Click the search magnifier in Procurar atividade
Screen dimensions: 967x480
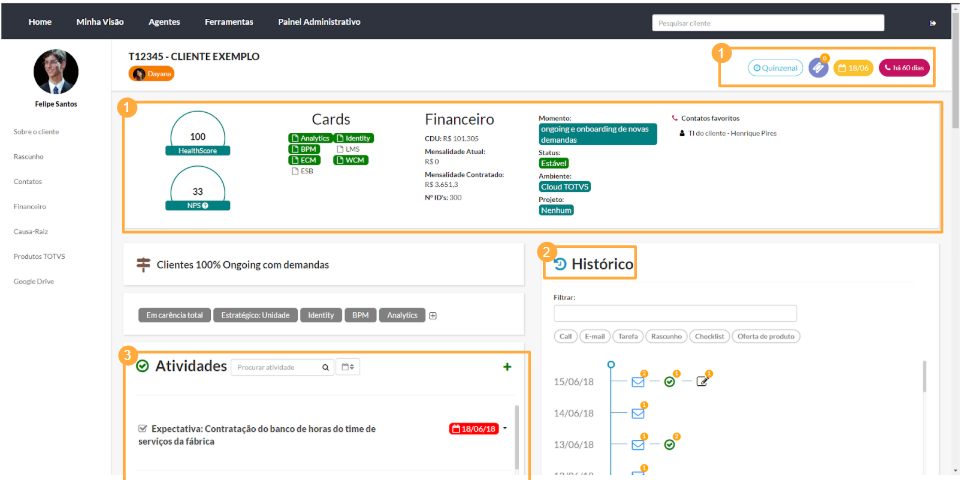325,368
